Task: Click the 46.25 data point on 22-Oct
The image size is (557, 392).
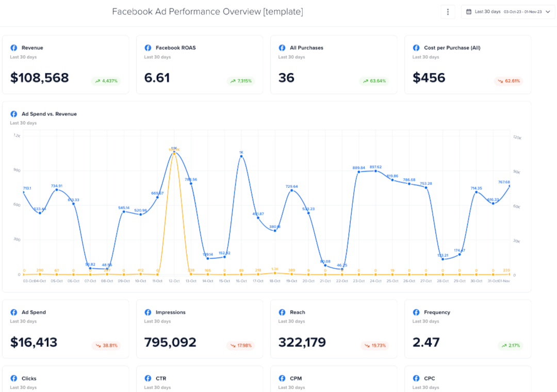Action: click(x=342, y=269)
